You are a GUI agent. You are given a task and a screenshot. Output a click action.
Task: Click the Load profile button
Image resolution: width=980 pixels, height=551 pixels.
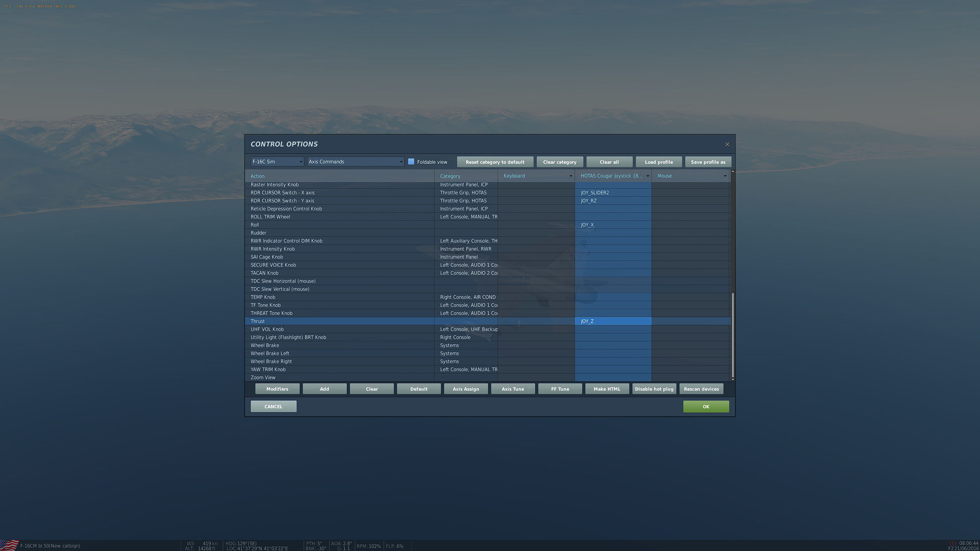(x=658, y=162)
